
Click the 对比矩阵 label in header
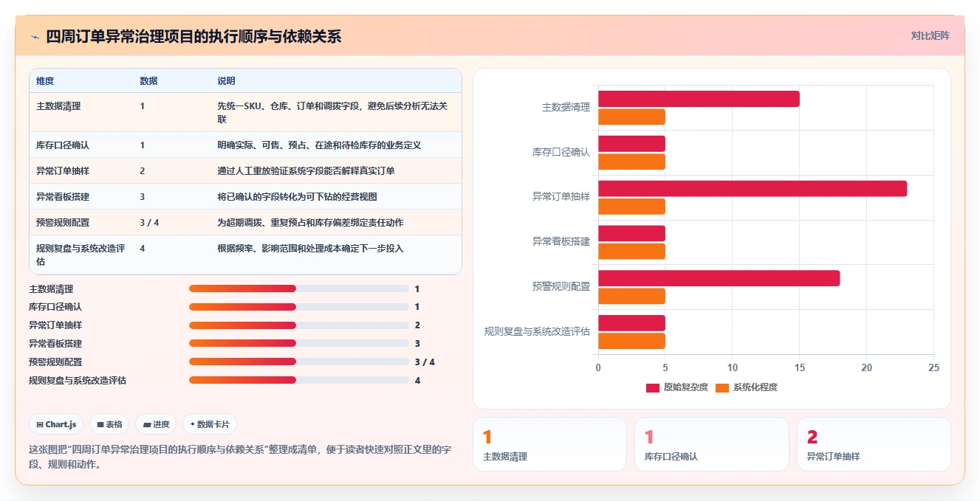pyautogui.click(x=931, y=35)
